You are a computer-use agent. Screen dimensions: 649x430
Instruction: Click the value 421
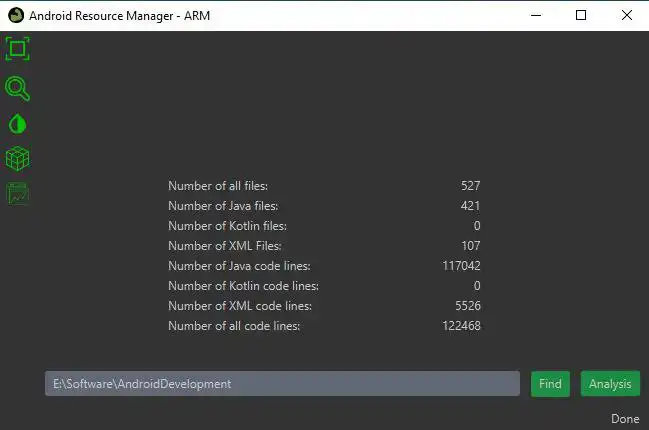point(471,206)
